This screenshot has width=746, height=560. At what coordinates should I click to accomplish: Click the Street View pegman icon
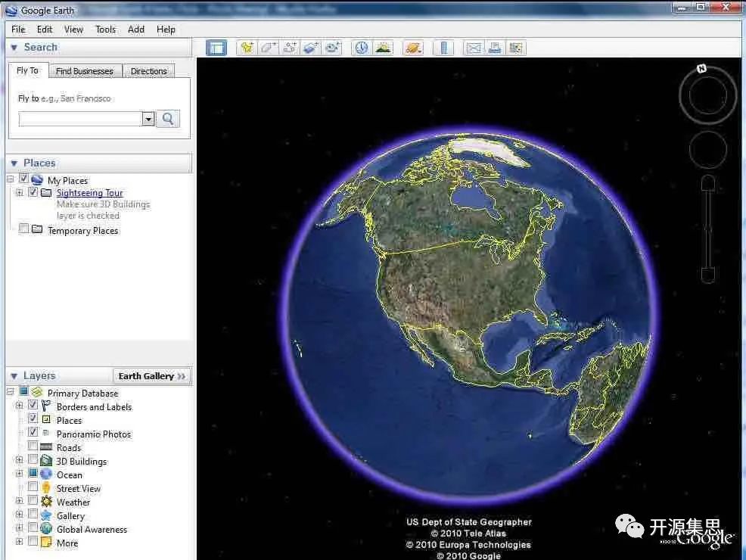tap(46, 487)
